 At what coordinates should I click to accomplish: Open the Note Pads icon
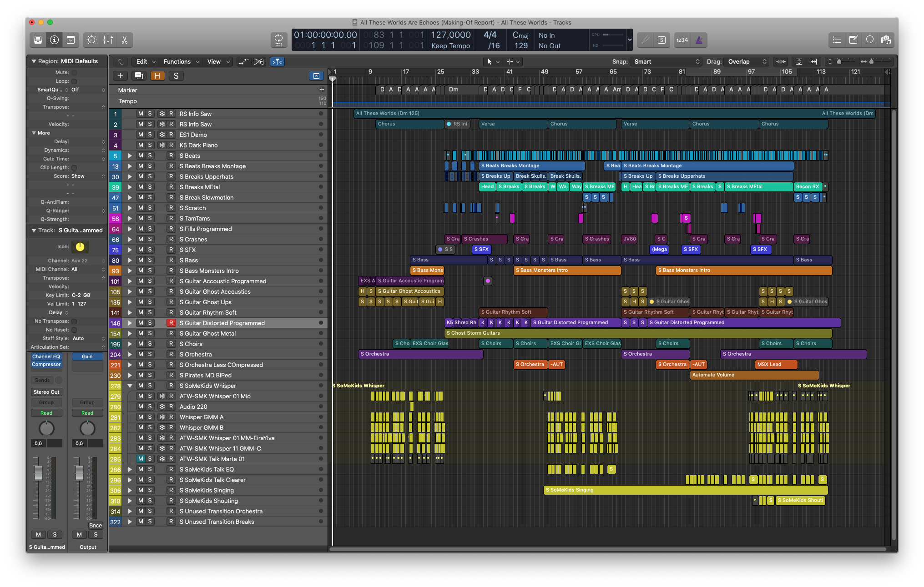tap(853, 40)
